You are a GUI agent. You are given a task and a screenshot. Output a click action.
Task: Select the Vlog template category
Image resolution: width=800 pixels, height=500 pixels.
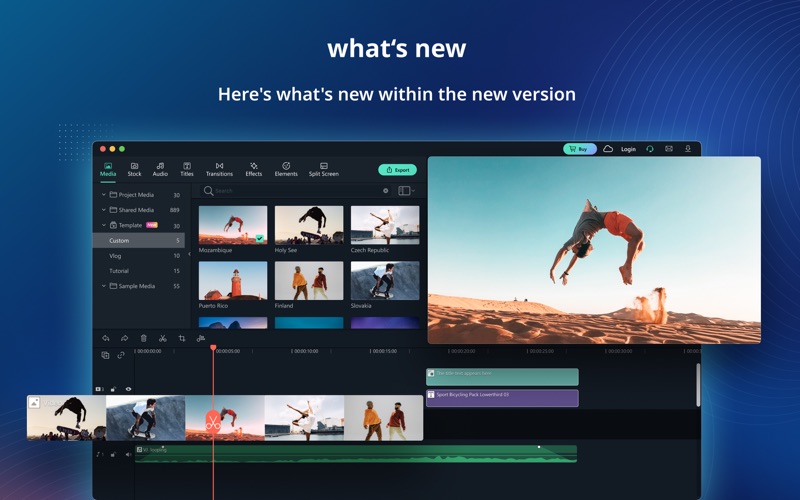point(139,256)
